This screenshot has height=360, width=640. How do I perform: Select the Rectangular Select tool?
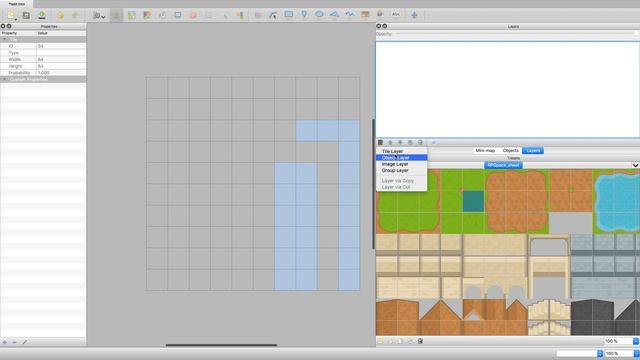pos(209,16)
